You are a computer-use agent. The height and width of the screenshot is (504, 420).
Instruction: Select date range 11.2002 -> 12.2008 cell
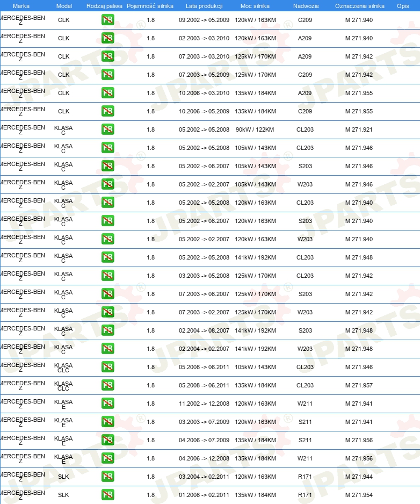(x=204, y=404)
